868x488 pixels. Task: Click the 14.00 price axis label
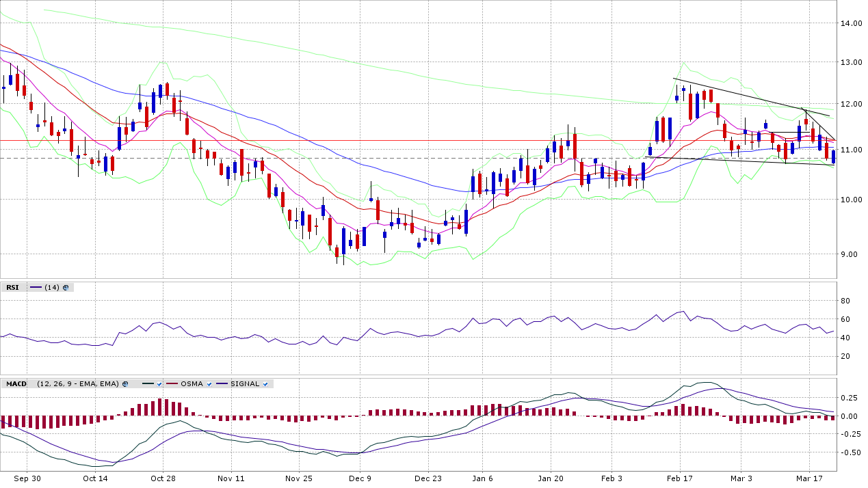852,23
